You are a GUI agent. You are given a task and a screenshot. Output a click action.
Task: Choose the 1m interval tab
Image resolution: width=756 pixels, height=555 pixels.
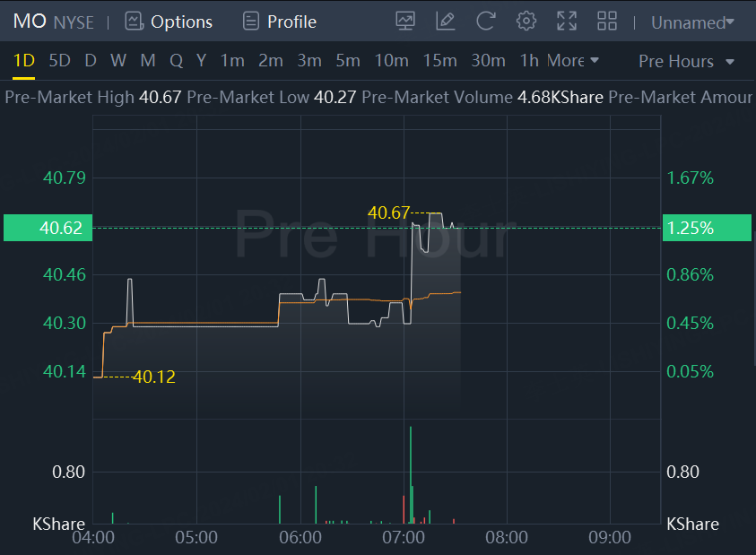click(232, 61)
